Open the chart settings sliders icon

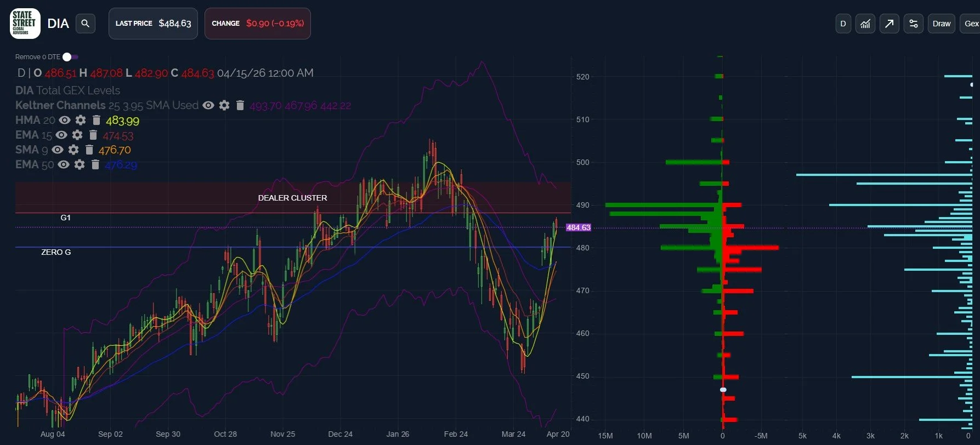click(x=914, y=24)
